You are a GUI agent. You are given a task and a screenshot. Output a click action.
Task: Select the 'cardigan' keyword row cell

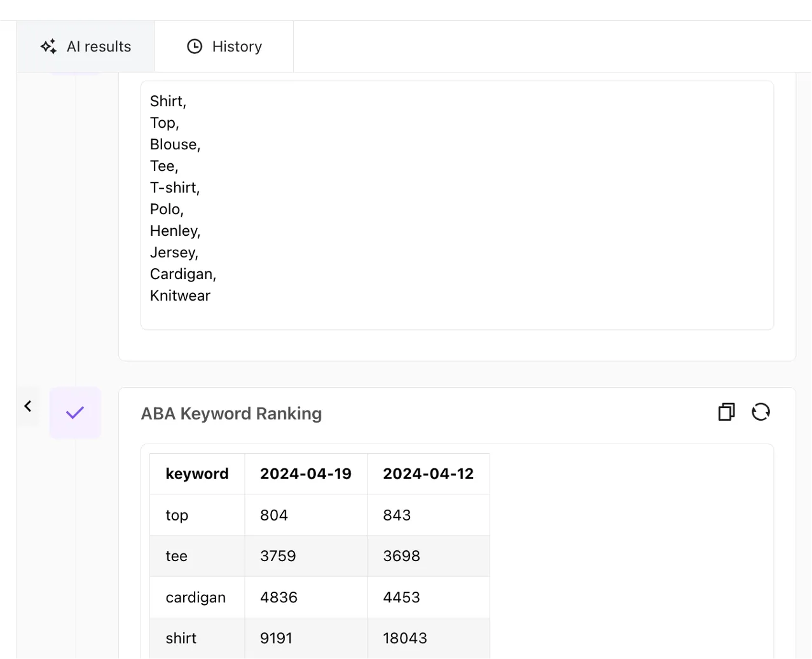[x=196, y=597]
